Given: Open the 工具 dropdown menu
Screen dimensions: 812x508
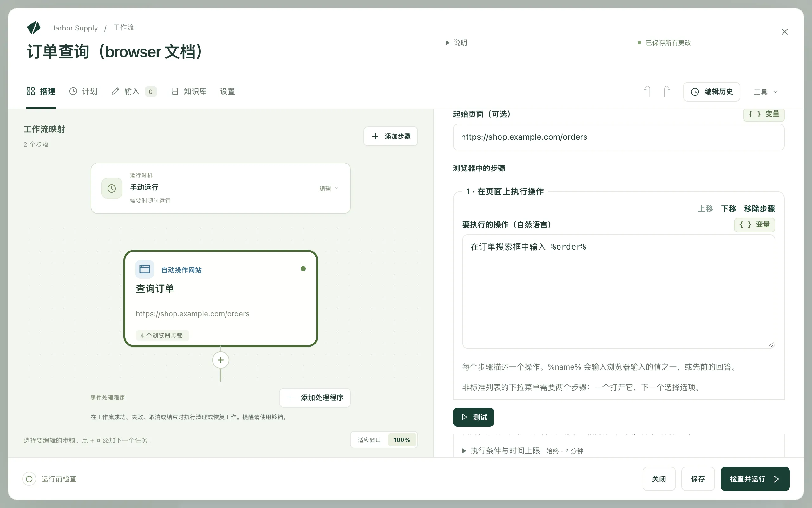Looking at the screenshot, I should pyautogui.click(x=765, y=92).
